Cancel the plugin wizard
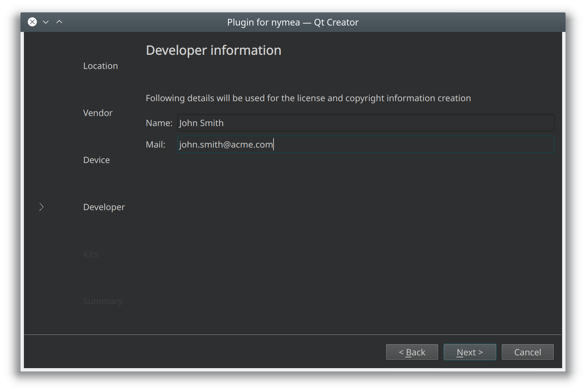This screenshot has width=586, height=392. coord(527,352)
